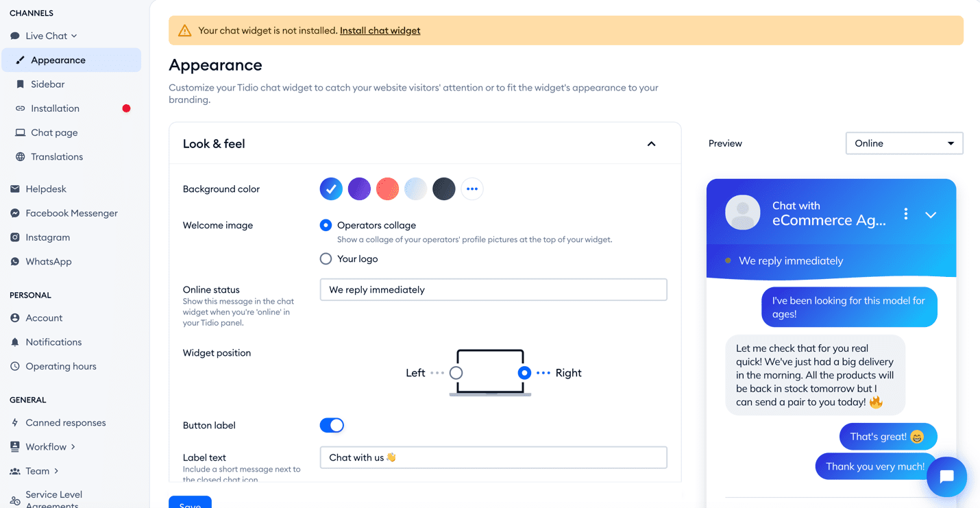Select the Sidebar section in the sidebar
The width and height of the screenshot is (980, 508).
(x=47, y=84)
